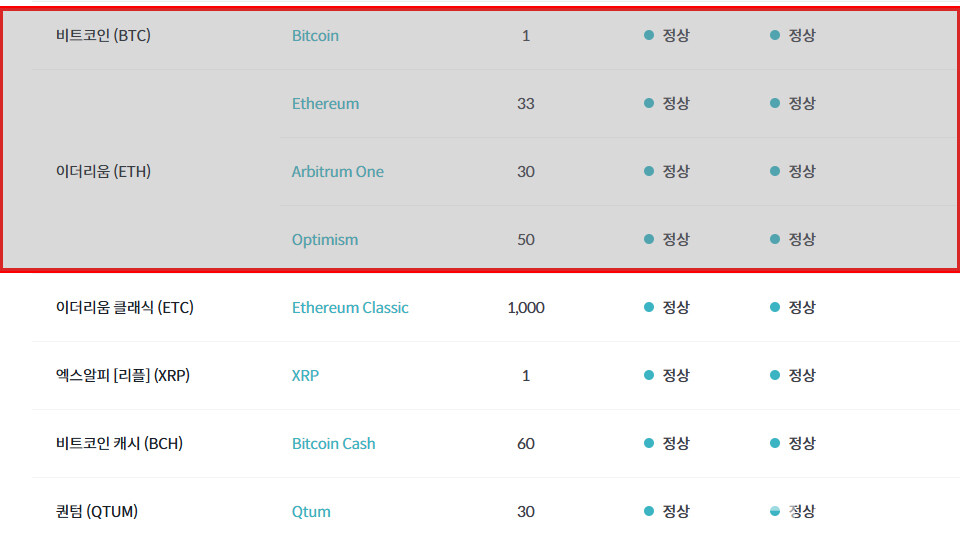960x543 pixels.
Task: Open the Ethereum network link
Action: click(325, 104)
